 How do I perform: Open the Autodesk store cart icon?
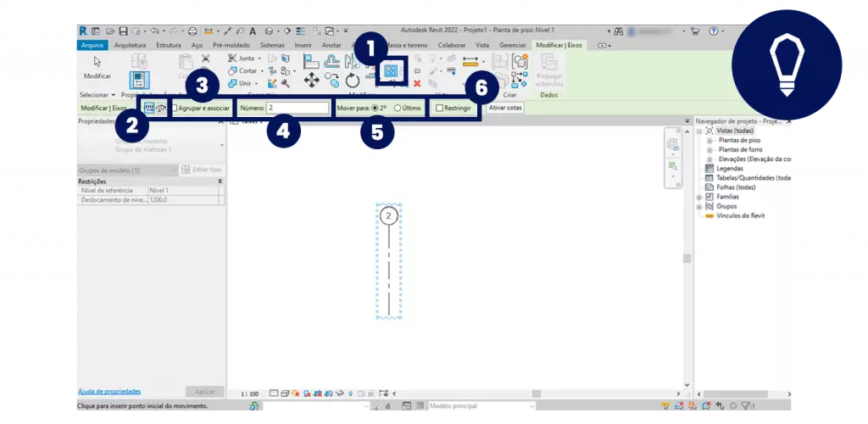pos(695,31)
